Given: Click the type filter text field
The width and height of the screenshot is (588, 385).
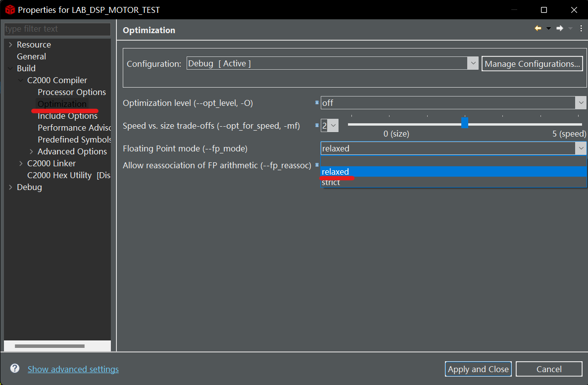Looking at the screenshot, I should click(x=57, y=29).
